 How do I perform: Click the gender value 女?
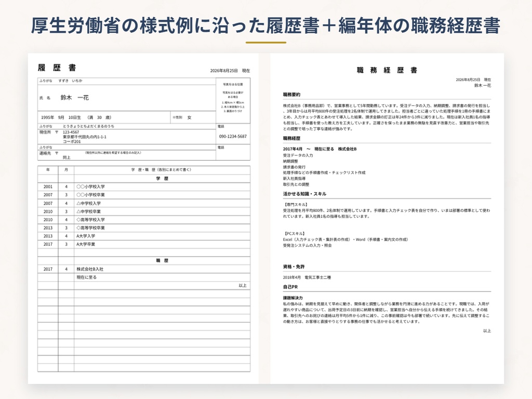[x=189, y=117]
